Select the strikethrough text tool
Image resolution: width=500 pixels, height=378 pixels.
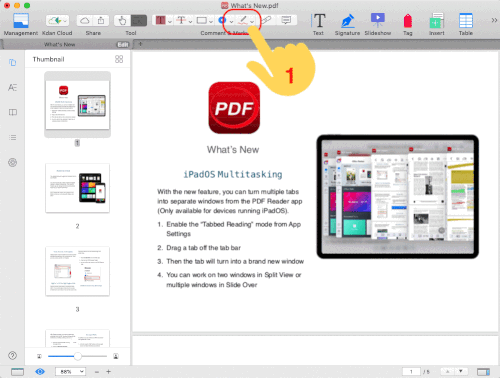click(x=181, y=20)
